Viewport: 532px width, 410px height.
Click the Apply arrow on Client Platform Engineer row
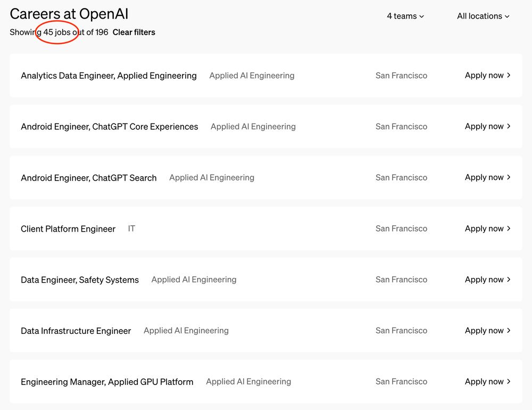click(509, 228)
